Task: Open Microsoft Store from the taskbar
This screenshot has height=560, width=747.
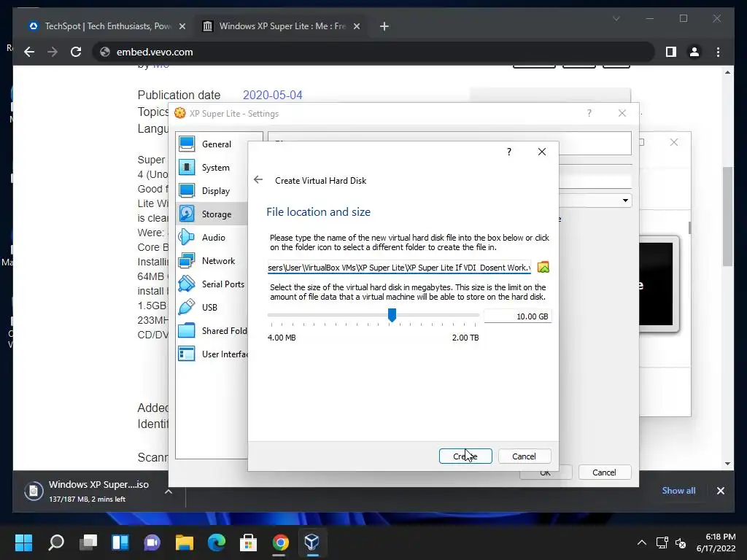Action: 248,542
